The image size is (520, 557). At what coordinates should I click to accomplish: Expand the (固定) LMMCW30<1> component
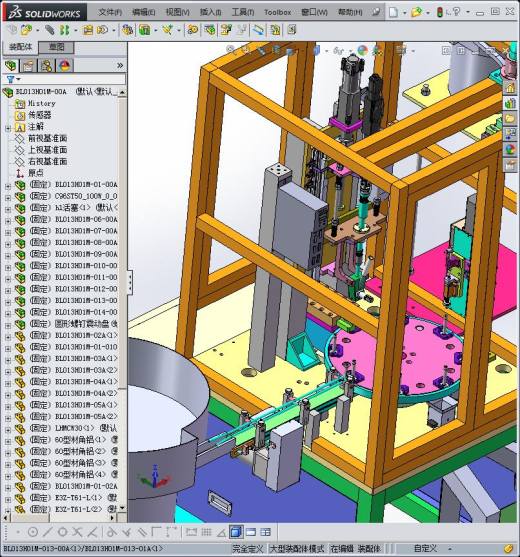coord(8,429)
